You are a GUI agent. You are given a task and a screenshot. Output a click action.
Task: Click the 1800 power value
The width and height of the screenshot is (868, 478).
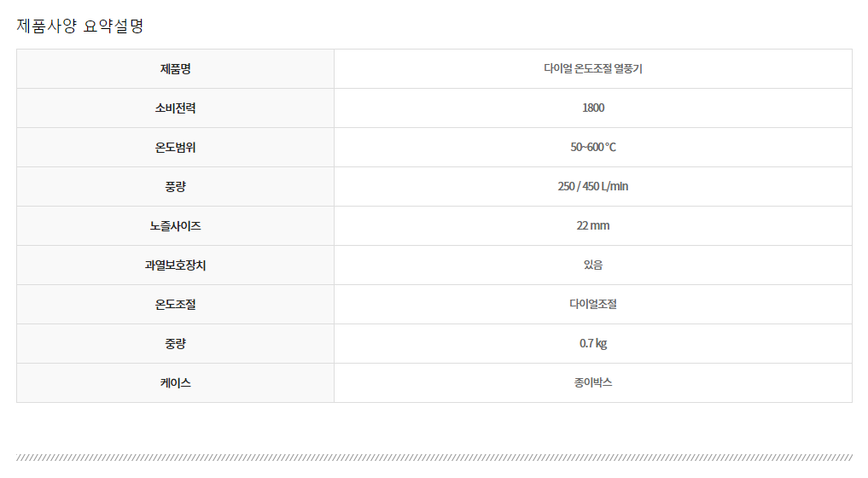click(592, 108)
